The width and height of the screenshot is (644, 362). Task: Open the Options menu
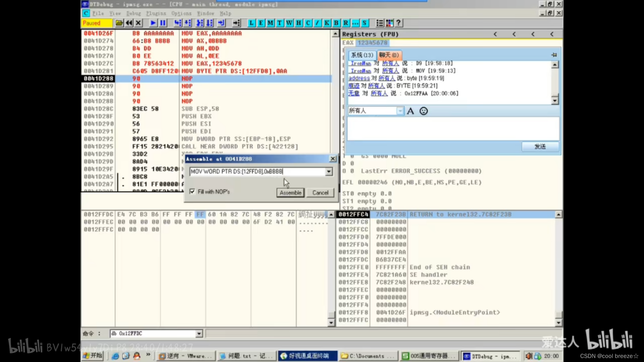pos(181,13)
